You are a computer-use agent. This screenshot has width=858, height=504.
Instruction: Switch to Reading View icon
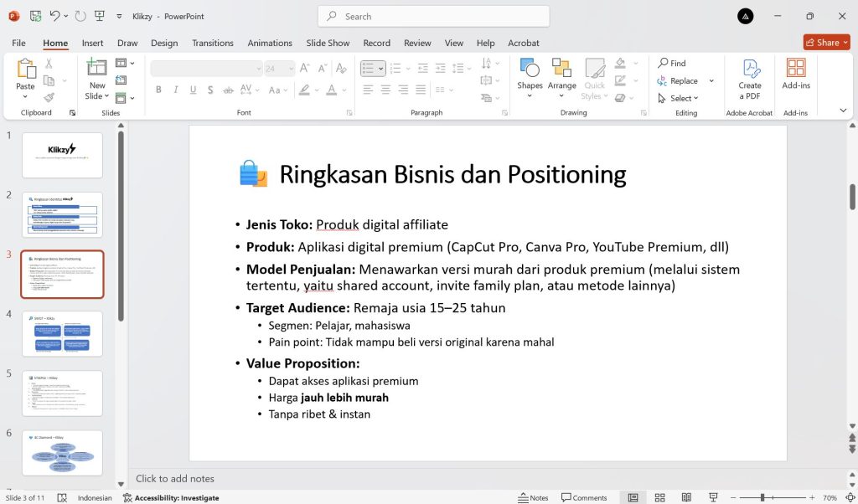tap(686, 497)
